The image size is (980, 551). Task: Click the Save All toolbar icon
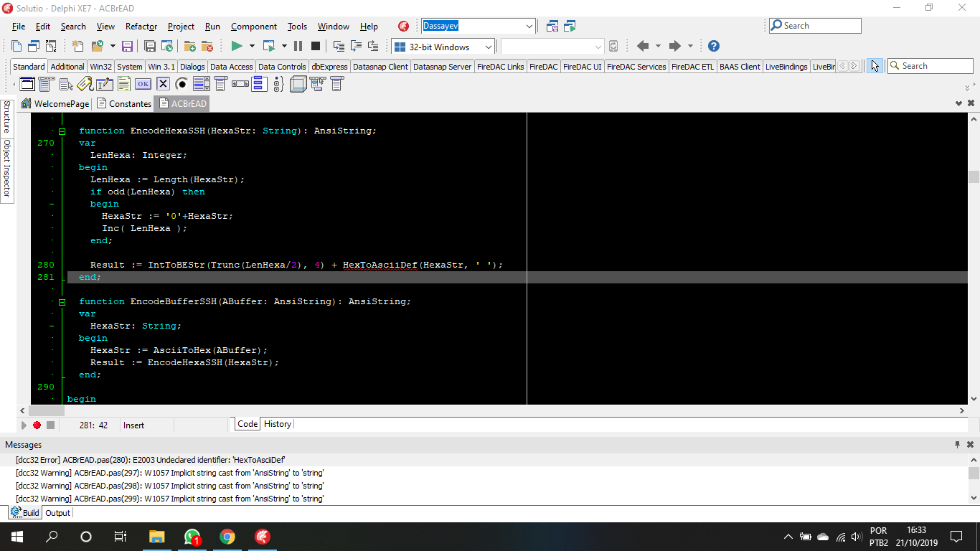(150, 47)
